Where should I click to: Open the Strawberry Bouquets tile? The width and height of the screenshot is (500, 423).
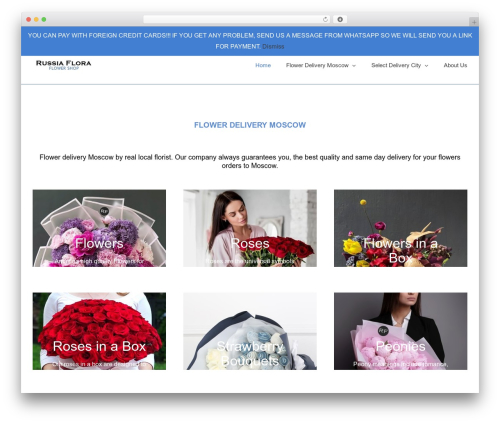click(250, 331)
